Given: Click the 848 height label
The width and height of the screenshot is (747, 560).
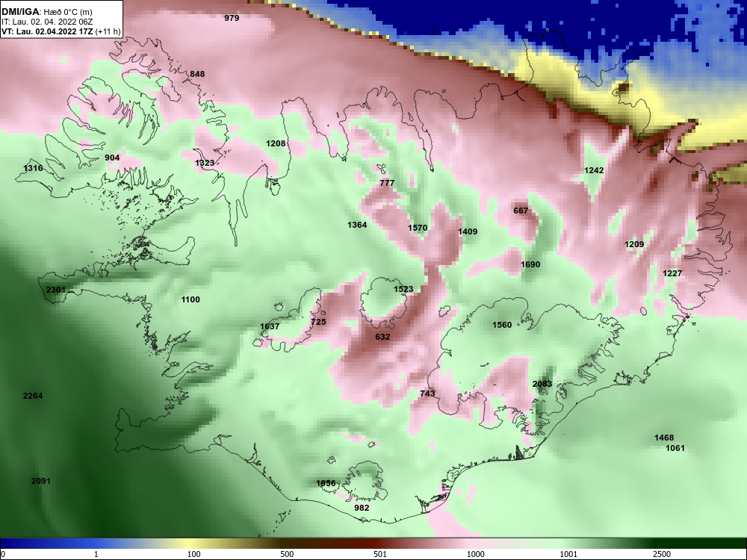Looking at the screenshot, I should pyautogui.click(x=197, y=74).
